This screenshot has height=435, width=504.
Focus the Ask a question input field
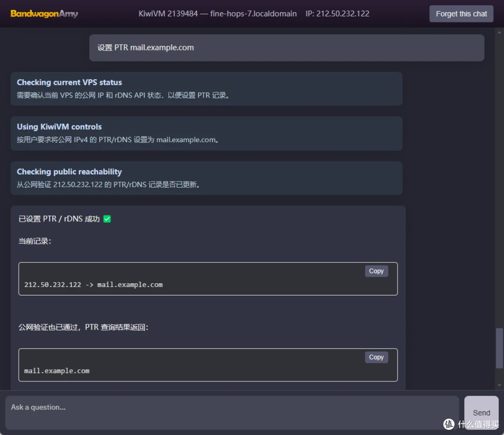click(x=232, y=413)
